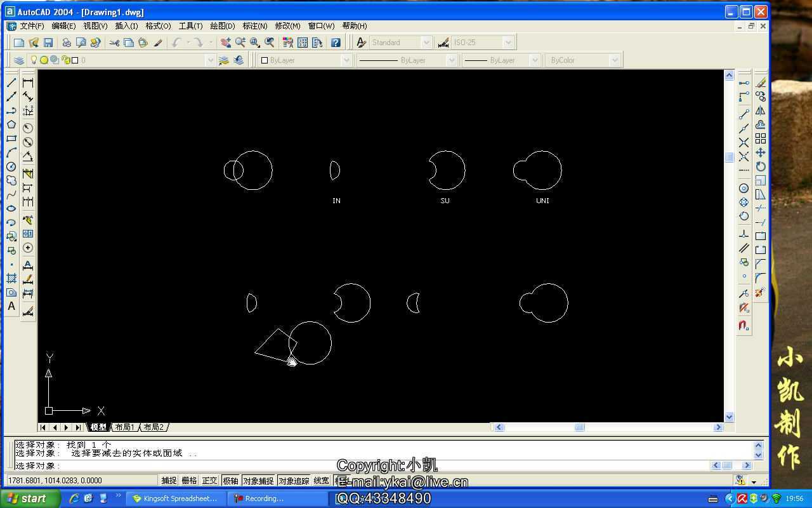Select the Revision Cloud tool
Viewport: 812px width, 508px height.
[11, 180]
